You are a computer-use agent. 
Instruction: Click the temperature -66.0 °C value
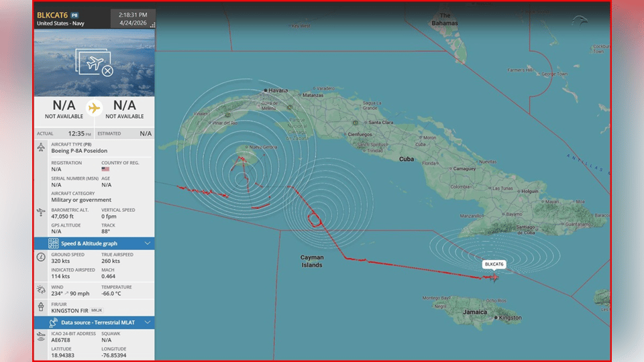[x=111, y=294]
